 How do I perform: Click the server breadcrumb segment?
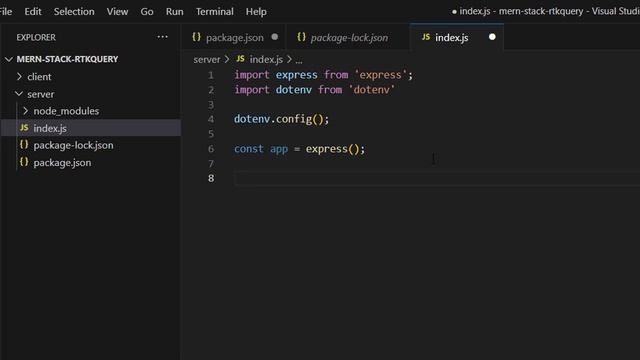click(x=207, y=60)
